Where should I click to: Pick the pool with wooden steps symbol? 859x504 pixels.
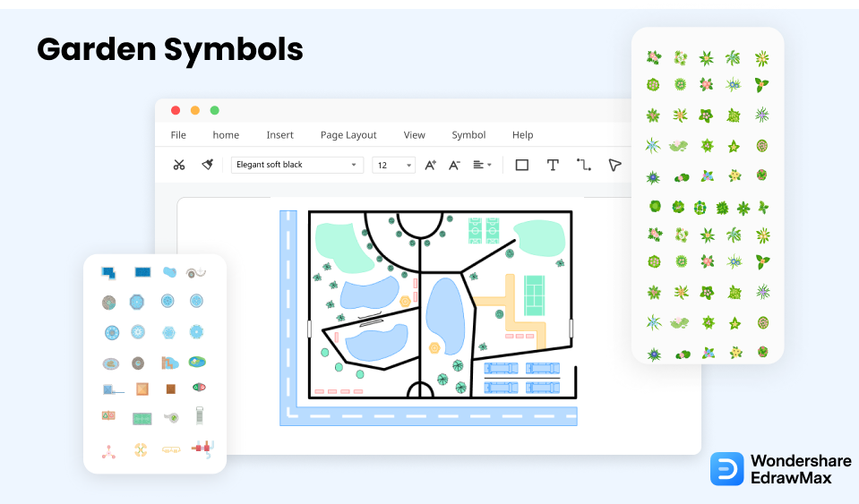point(170,363)
